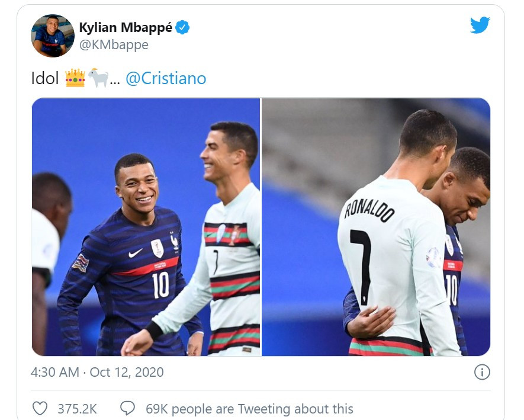Click the reply speech bubble icon
Screen dimensions: 524x420
(127, 408)
